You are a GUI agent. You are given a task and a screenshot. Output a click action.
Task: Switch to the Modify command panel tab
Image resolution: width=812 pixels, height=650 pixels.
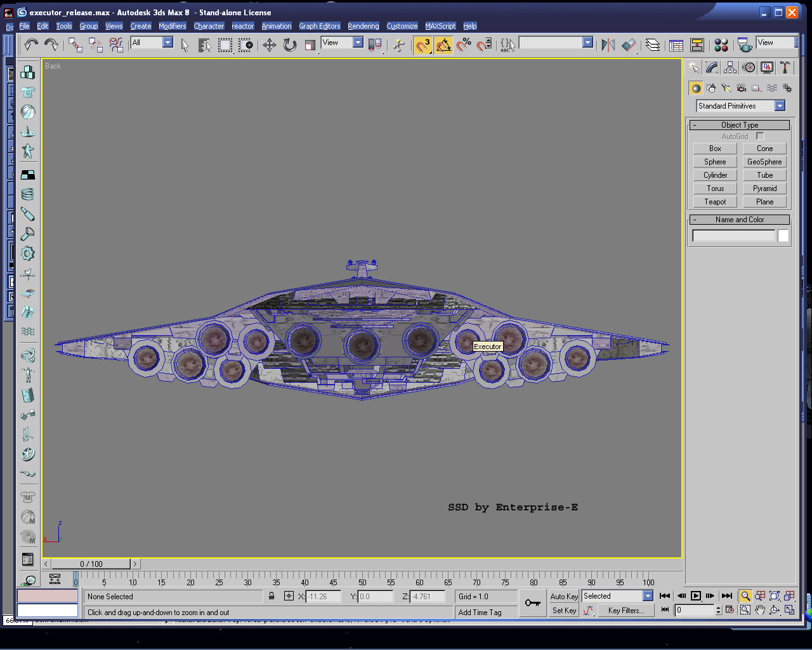tap(712, 67)
